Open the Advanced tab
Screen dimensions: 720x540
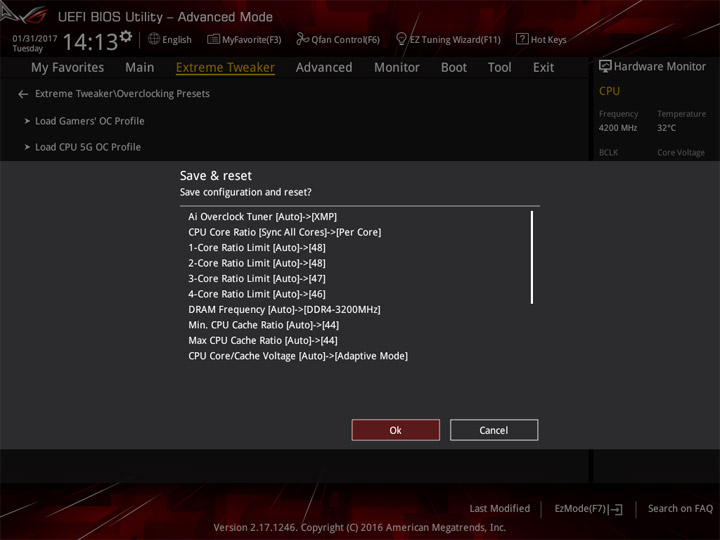coord(324,68)
